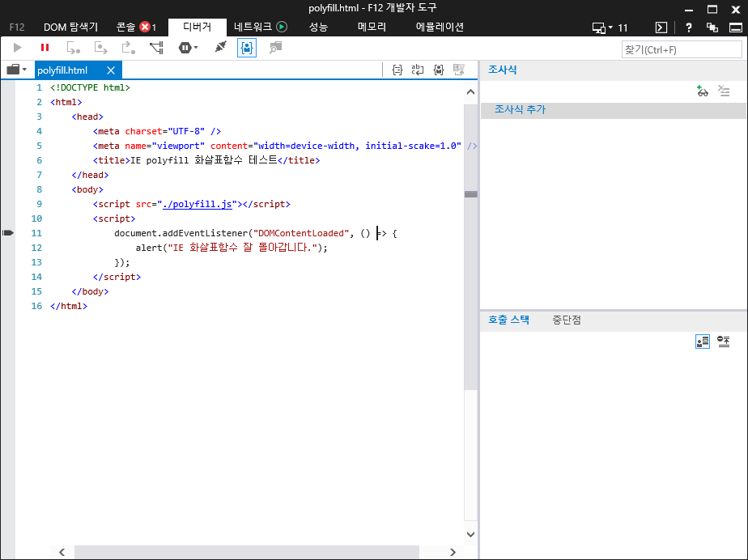Click the Step Out icon
This screenshot has height=560, width=748.
click(129, 48)
